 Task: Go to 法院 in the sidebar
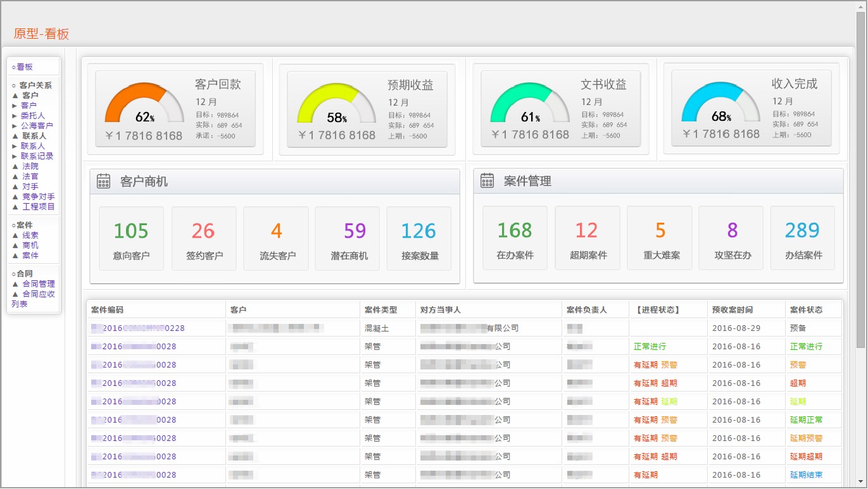pyautogui.click(x=30, y=166)
